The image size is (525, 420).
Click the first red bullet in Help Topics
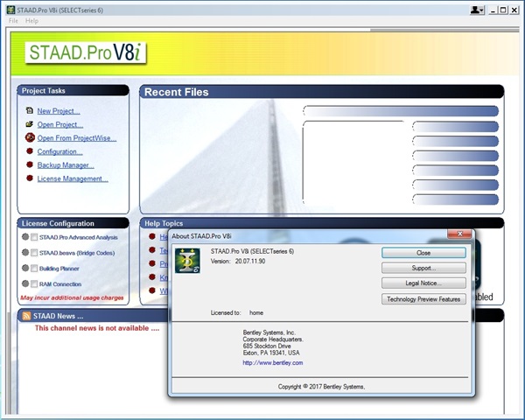click(152, 236)
